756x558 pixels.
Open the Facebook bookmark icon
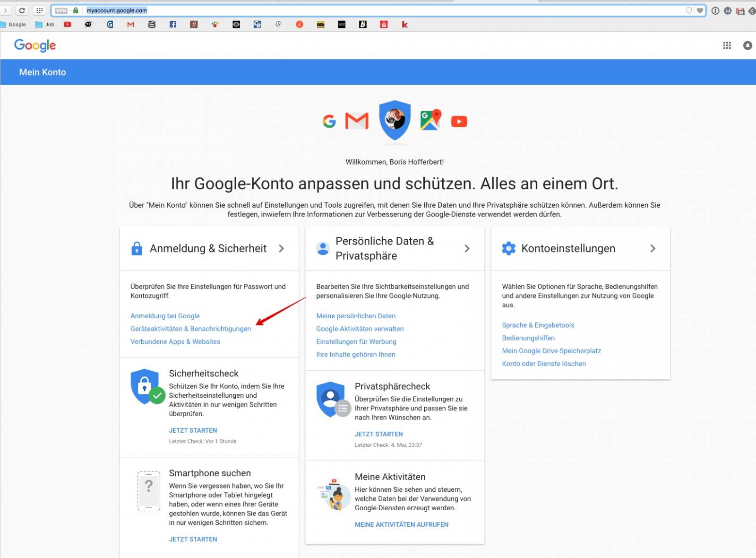click(x=173, y=25)
